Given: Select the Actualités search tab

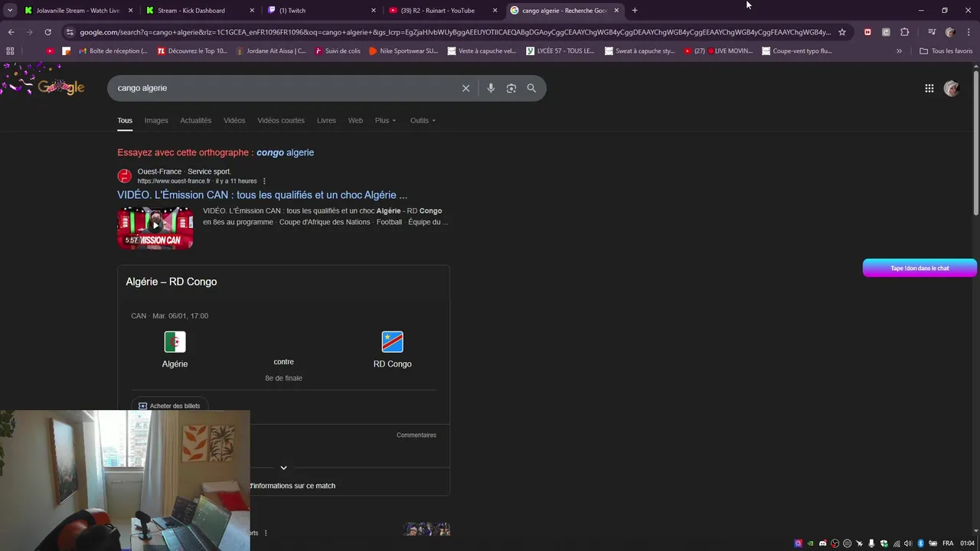Looking at the screenshot, I should 195,120.
